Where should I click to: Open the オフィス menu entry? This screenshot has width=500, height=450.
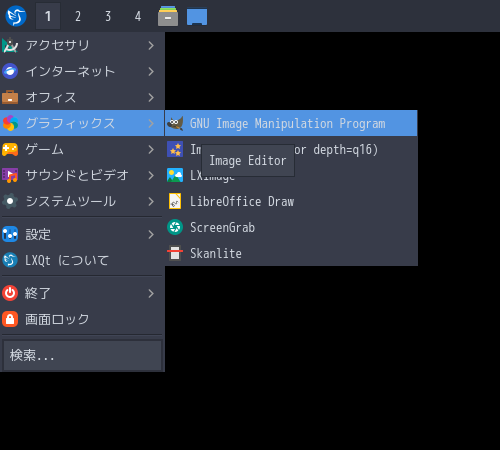tap(82, 97)
